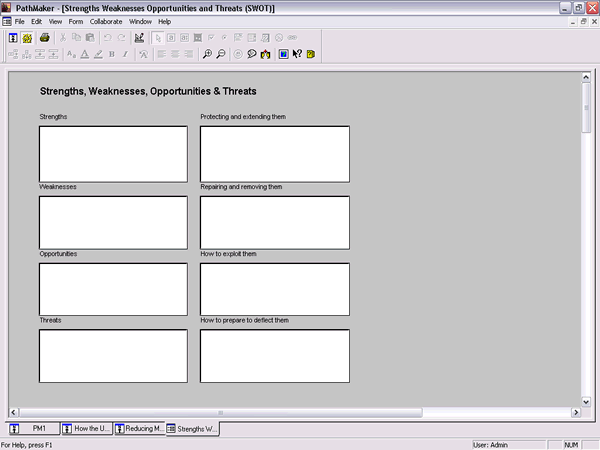
Task: Select the pointer arrow tool
Action: (x=158, y=38)
